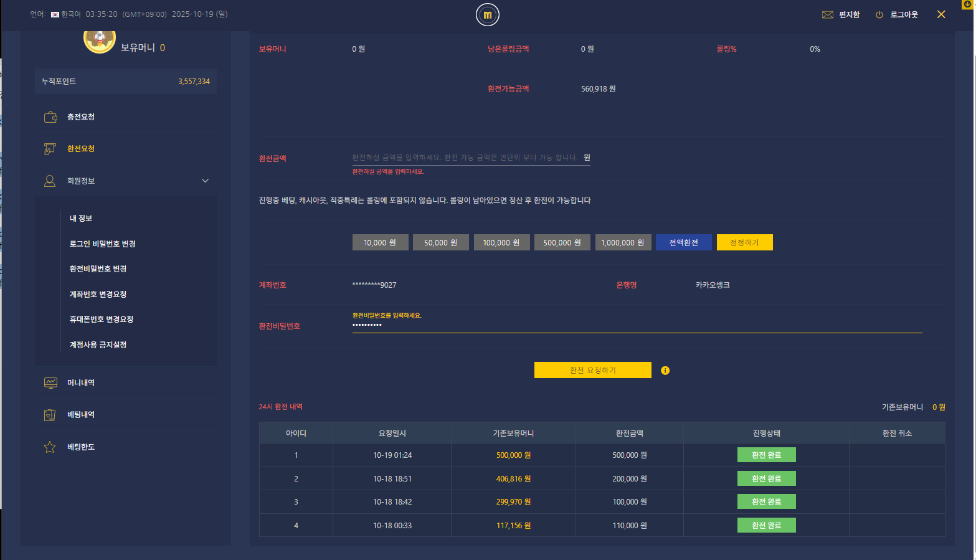Click the monitor chart icon beside 머니내역

point(50,383)
